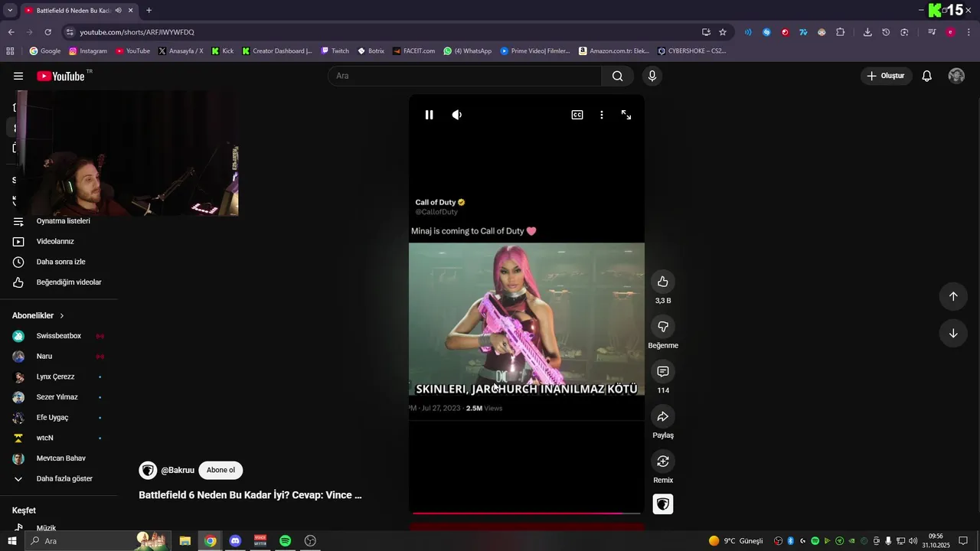Click the Windows Start button
The image size is (980, 551).
tap(11, 541)
